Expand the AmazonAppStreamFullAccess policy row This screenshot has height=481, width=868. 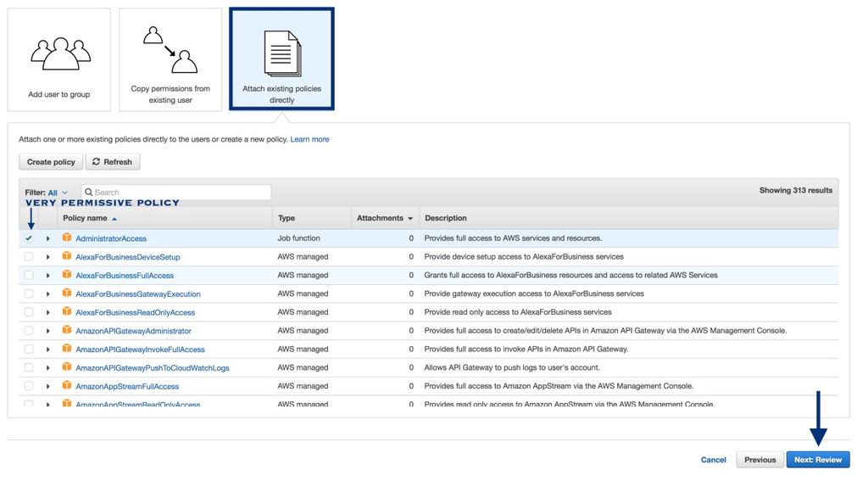(x=48, y=386)
